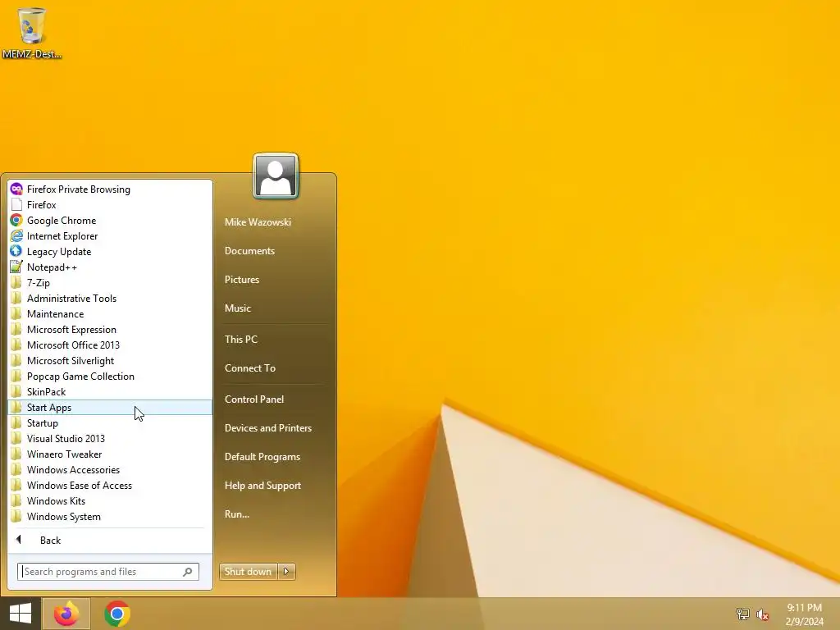This screenshot has height=630, width=840.
Task: Select Connect To in the Start menu
Action: 250,368
